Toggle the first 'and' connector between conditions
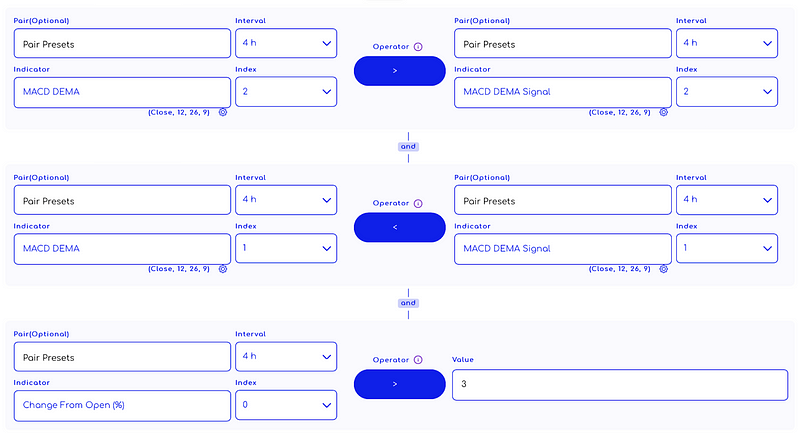The image size is (800, 435). pyautogui.click(x=408, y=146)
